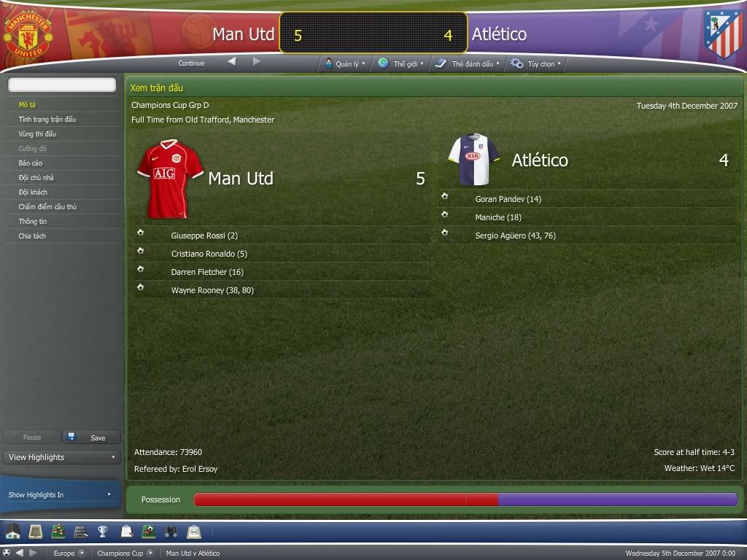The image size is (747, 560).
Task: Click the Save button
Action: (91, 437)
